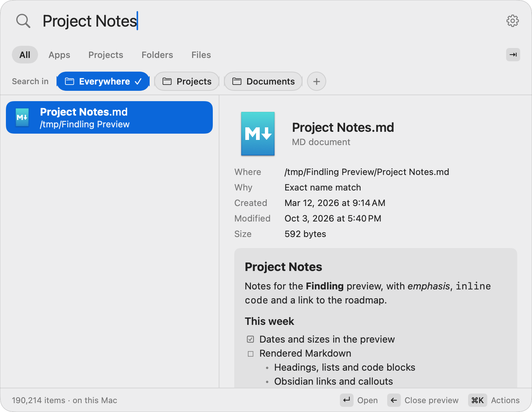532x412 pixels.
Task: Click the Markdown icon in the Project Notes.md result
Action: [x=23, y=117]
